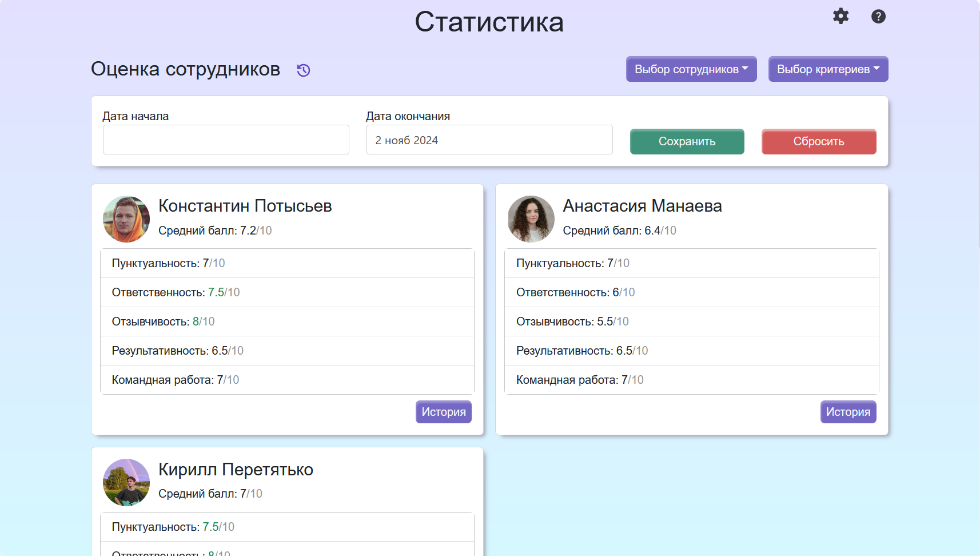Screen dimensions: 980x556
Task: Select Результативность row in Константин's card
Action: [287, 351]
